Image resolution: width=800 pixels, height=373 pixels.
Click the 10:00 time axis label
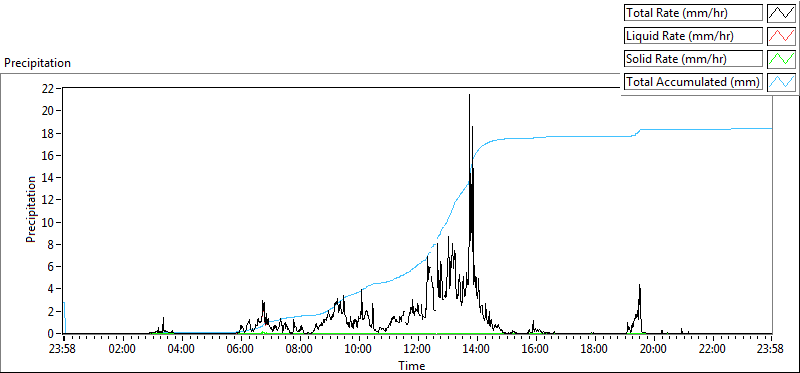pyautogui.click(x=359, y=350)
